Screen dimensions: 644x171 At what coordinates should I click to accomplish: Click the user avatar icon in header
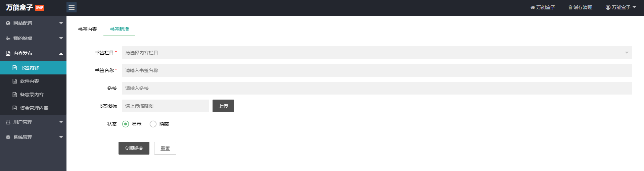[x=608, y=7]
